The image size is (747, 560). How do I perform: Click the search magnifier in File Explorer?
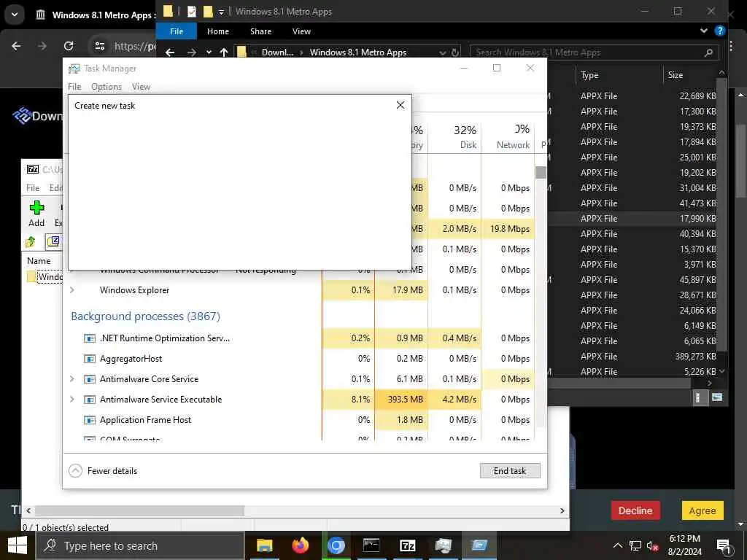708,52
